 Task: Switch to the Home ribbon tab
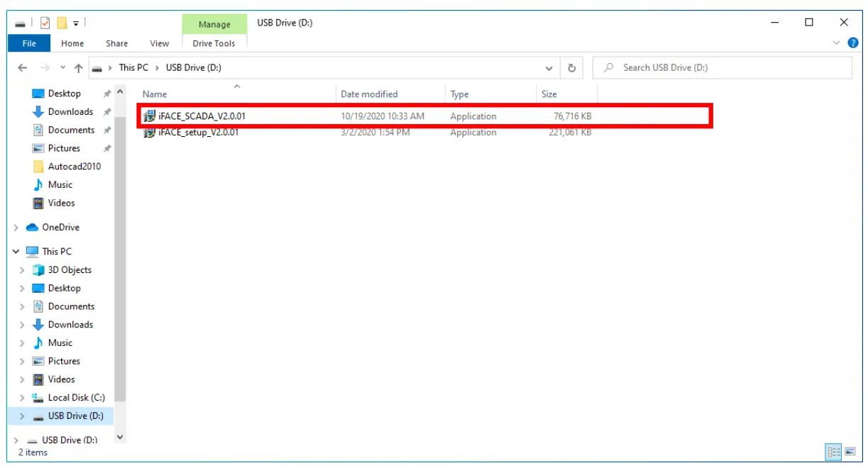click(72, 43)
